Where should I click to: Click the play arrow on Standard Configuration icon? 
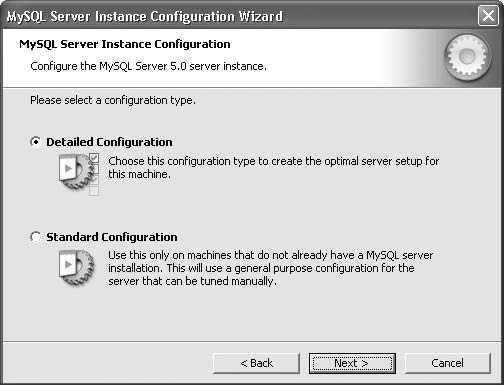click(x=69, y=264)
